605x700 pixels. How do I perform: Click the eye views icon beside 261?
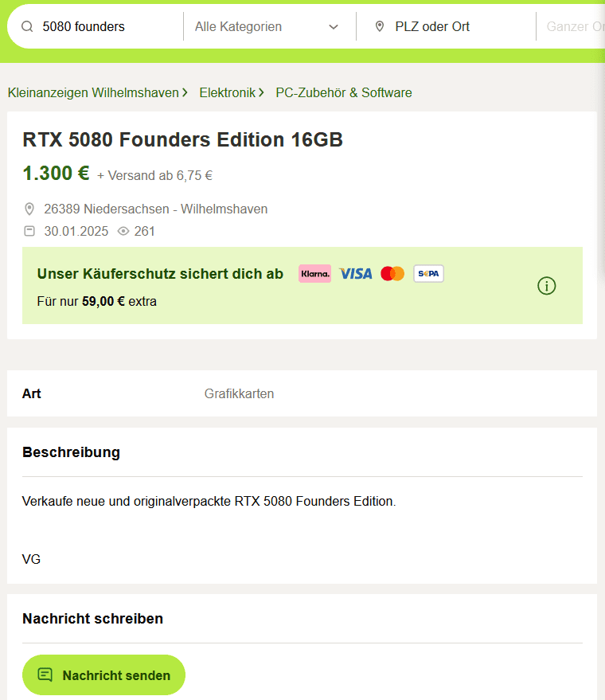(123, 232)
